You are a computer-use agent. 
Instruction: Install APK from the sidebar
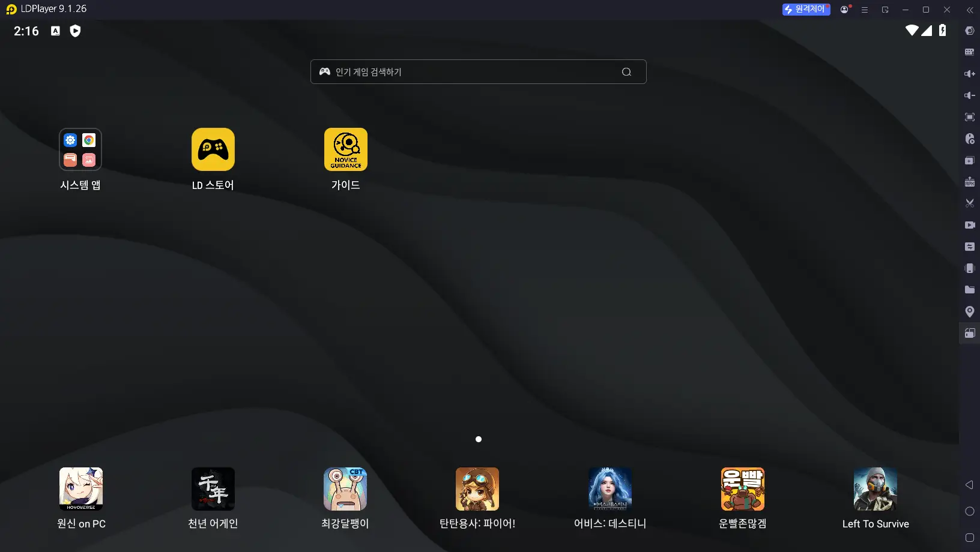[x=970, y=182]
